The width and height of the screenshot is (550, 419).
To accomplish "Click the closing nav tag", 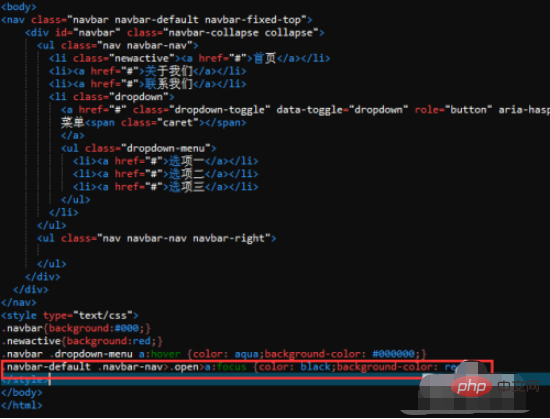I will tap(19, 303).
